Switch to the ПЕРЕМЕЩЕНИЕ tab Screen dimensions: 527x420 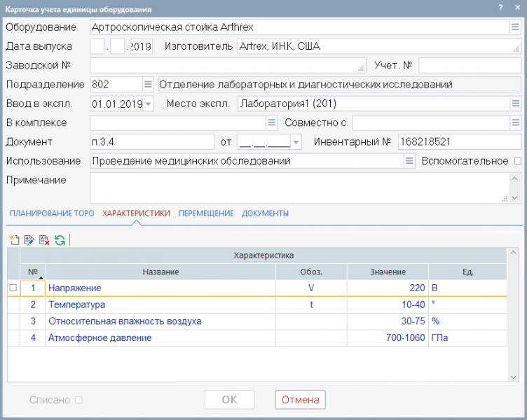tap(206, 213)
